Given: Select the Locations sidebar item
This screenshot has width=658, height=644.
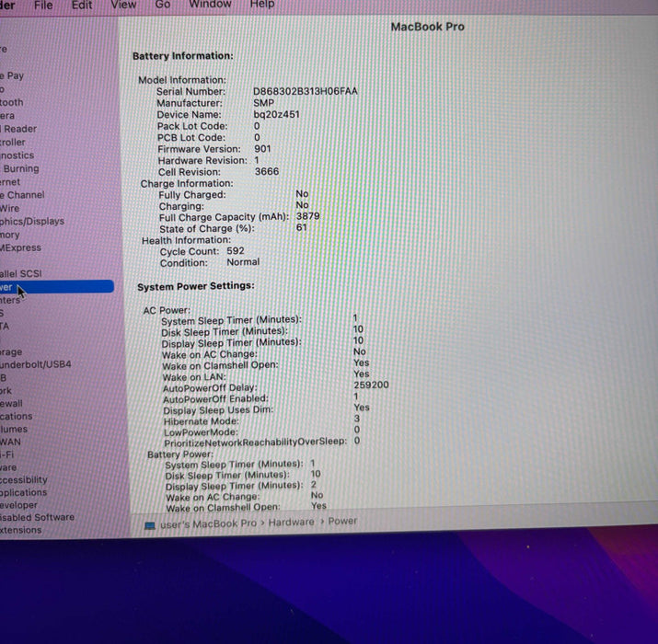Looking at the screenshot, I should 17,416.
